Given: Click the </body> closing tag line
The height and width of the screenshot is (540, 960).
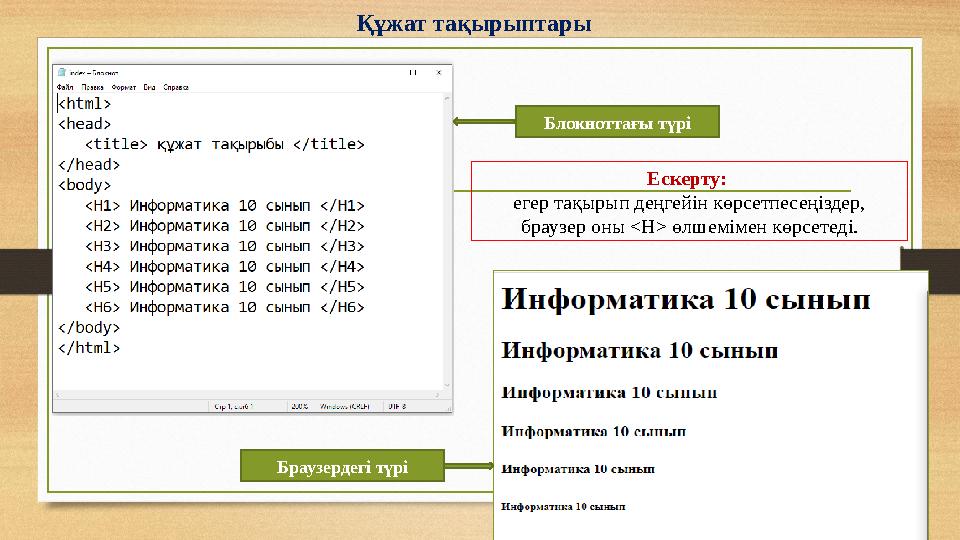Looking at the screenshot, I should coord(89,327).
